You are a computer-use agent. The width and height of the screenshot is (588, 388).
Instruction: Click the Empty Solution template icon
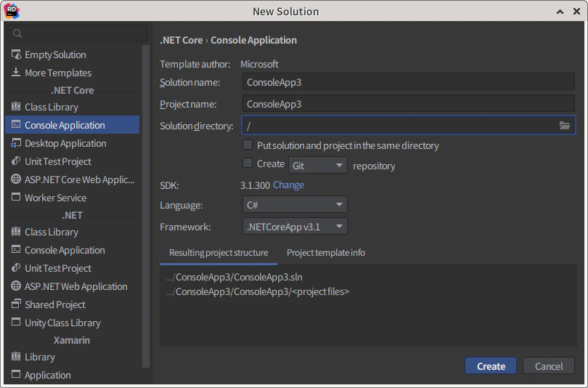(16, 54)
